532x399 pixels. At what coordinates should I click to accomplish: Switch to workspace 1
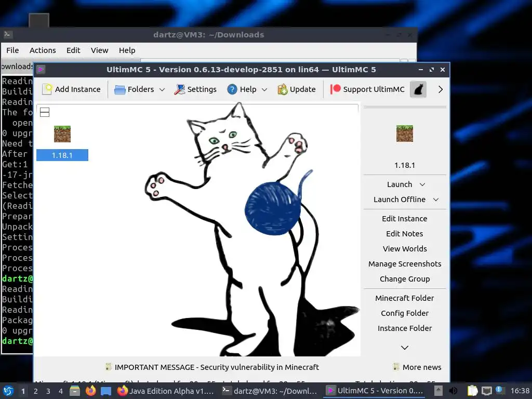(x=23, y=391)
